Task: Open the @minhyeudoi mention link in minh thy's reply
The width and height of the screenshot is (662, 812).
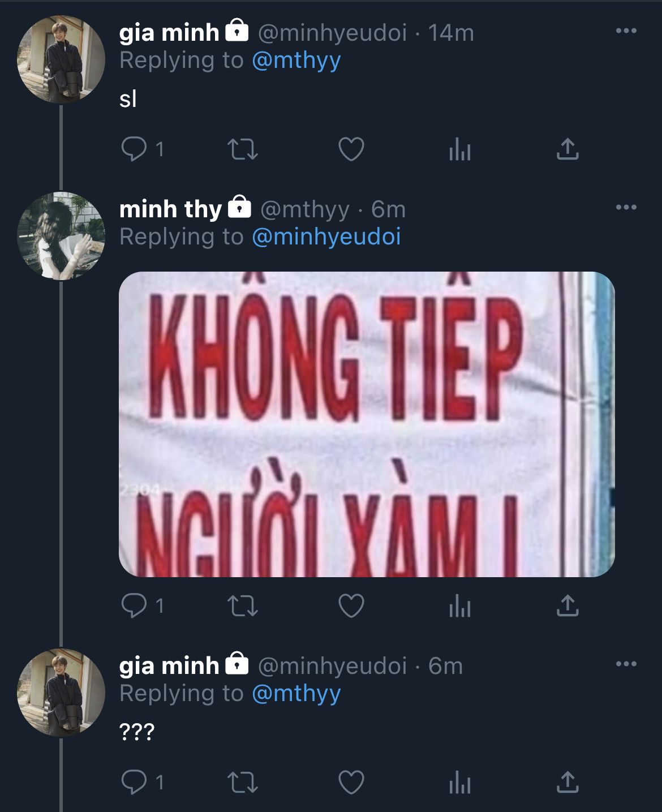Action: 326,237
